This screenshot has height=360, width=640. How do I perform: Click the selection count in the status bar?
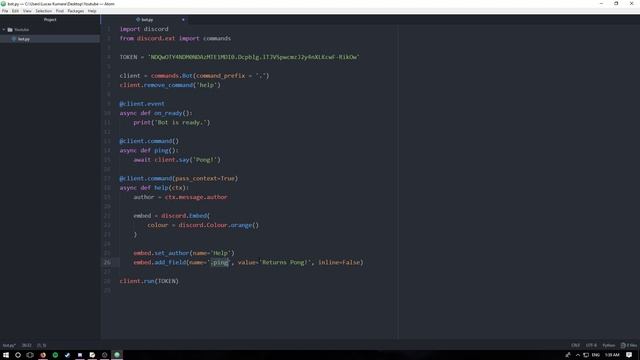coord(42,345)
